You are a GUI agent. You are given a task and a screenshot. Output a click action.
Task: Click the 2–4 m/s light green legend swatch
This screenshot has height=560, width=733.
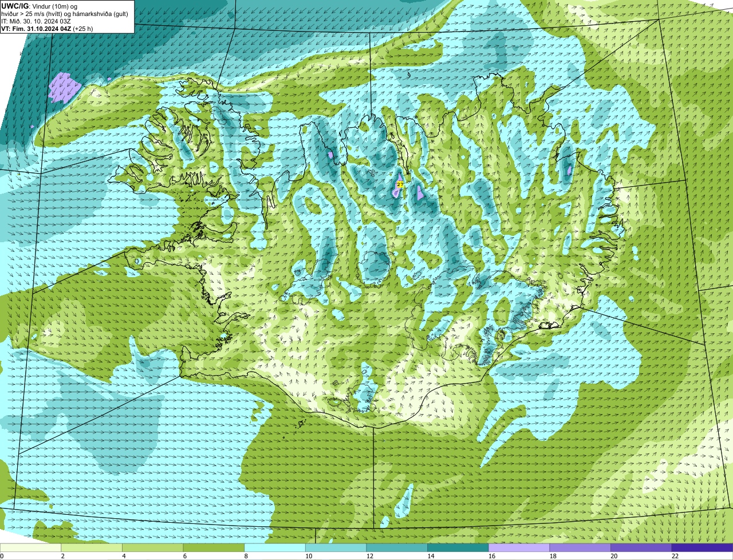pos(92,547)
